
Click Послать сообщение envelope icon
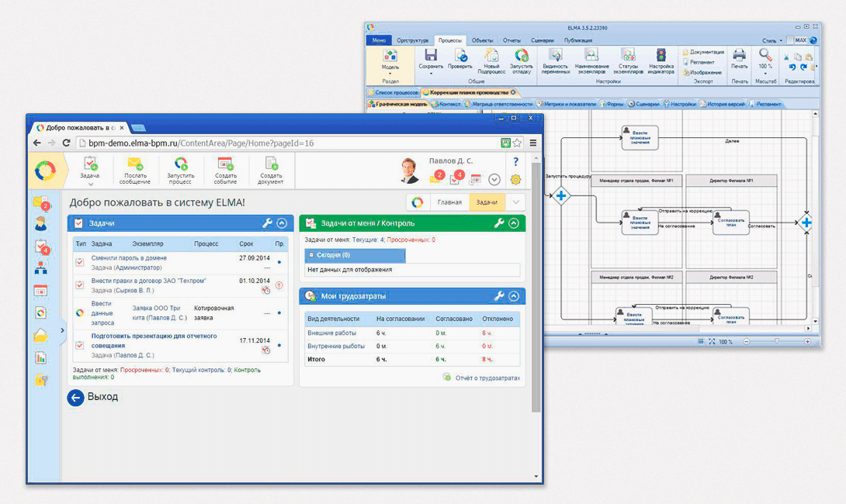coord(135,163)
